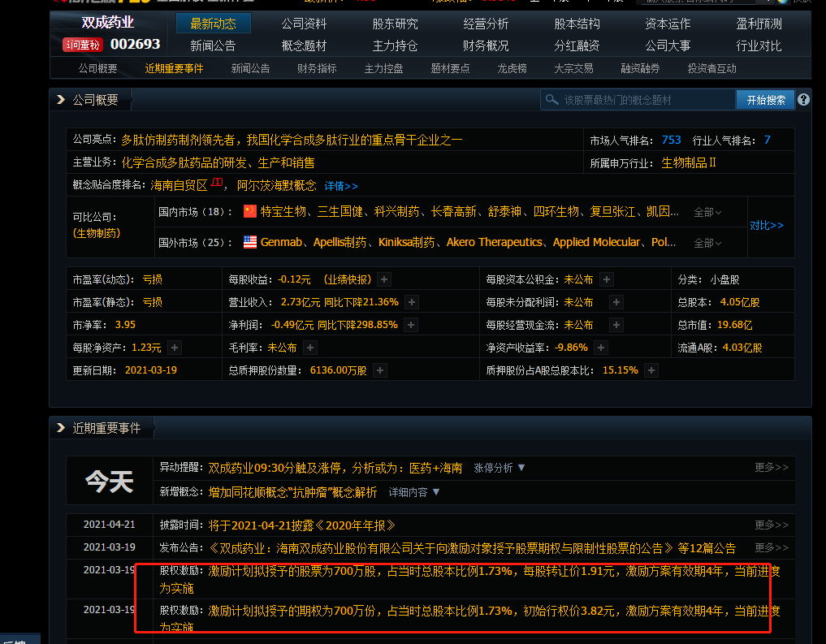
Task: Select 新闻公告 in the sub-navigation bar
Action: pos(250,68)
